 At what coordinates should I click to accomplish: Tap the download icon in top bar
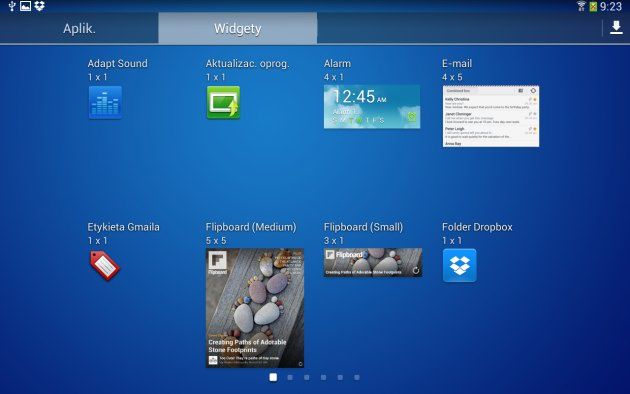point(616,28)
